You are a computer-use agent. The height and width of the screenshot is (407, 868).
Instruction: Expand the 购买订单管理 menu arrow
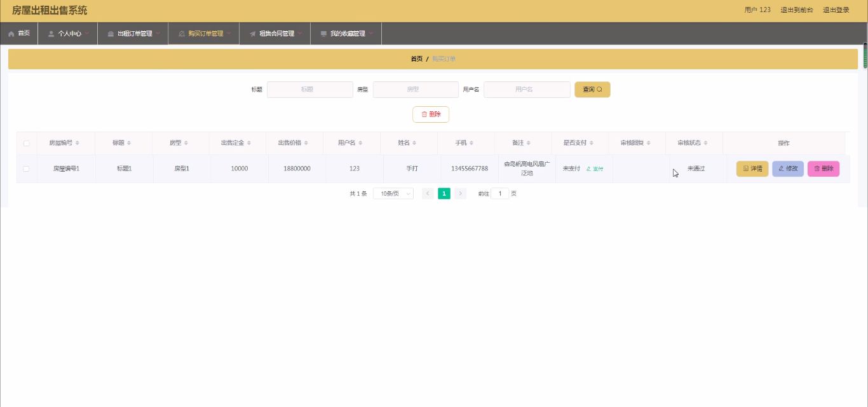pyautogui.click(x=229, y=34)
